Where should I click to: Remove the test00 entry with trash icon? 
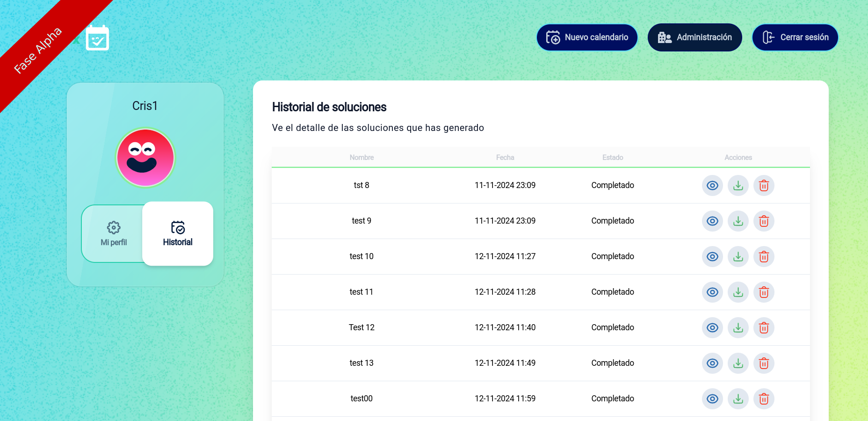pyautogui.click(x=764, y=399)
